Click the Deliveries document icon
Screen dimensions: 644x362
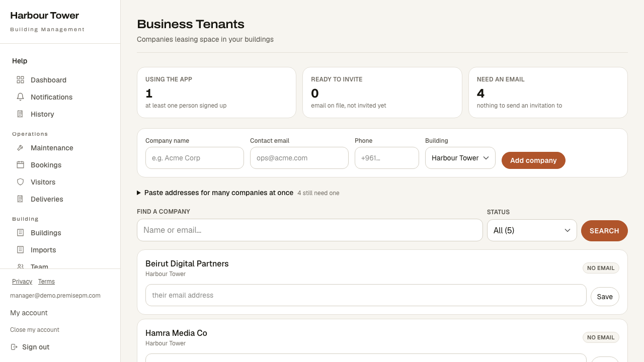click(x=20, y=199)
